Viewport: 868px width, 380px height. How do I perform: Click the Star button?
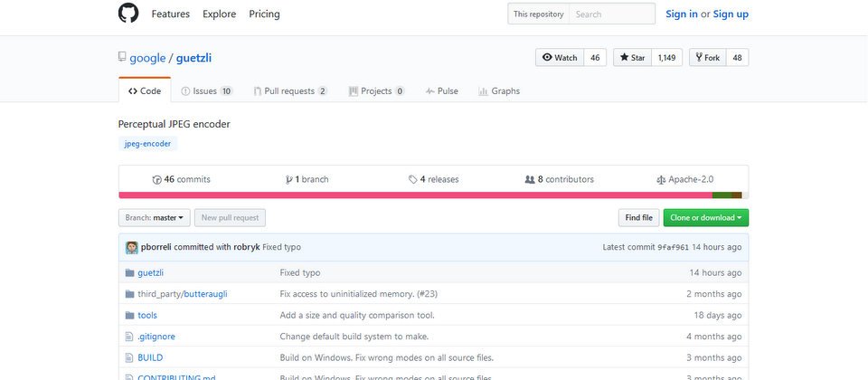click(632, 58)
